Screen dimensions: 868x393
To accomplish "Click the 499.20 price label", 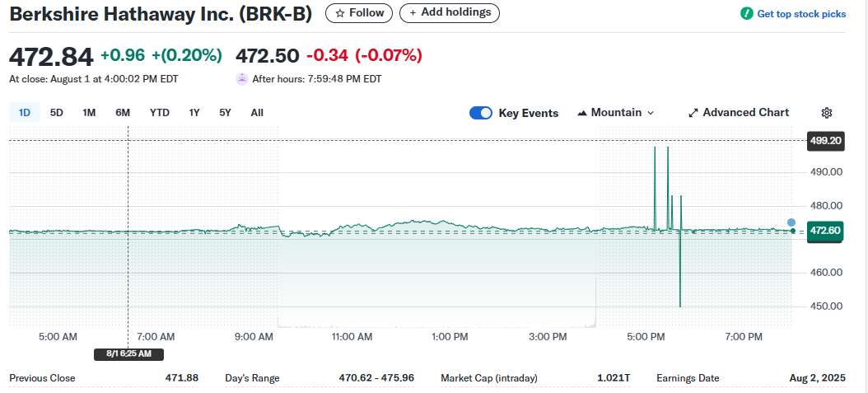I will tap(825, 141).
